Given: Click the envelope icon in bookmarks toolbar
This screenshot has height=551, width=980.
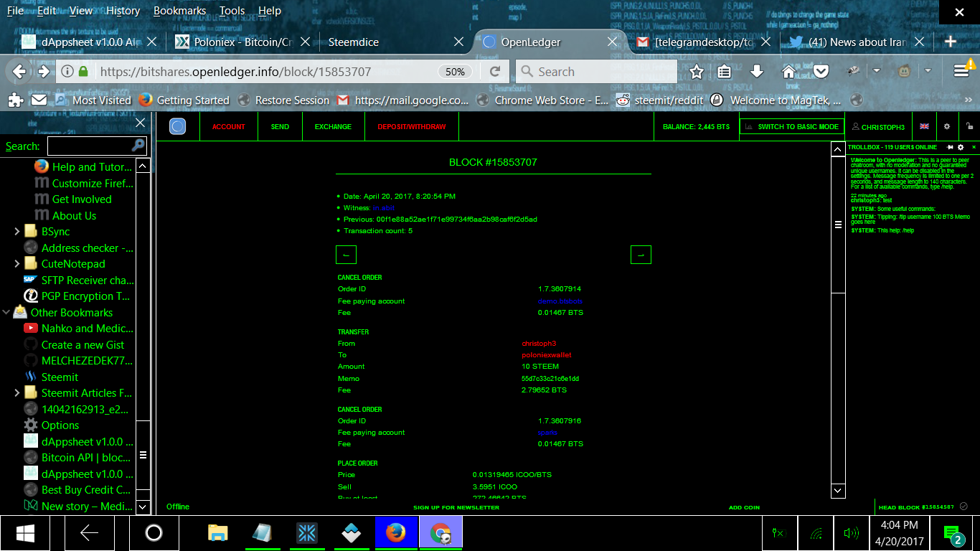Looking at the screenshot, I should pyautogui.click(x=39, y=100).
